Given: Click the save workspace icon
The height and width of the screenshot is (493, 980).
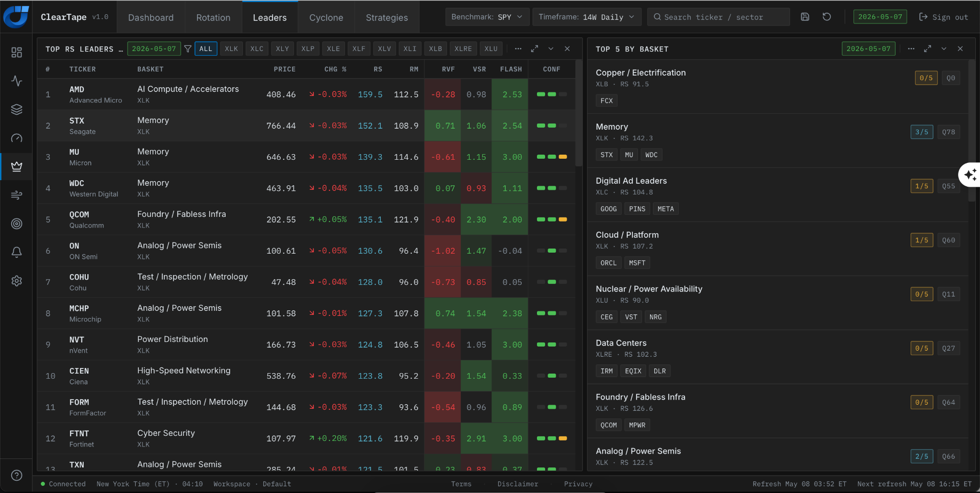Looking at the screenshot, I should [x=805, y=17].
